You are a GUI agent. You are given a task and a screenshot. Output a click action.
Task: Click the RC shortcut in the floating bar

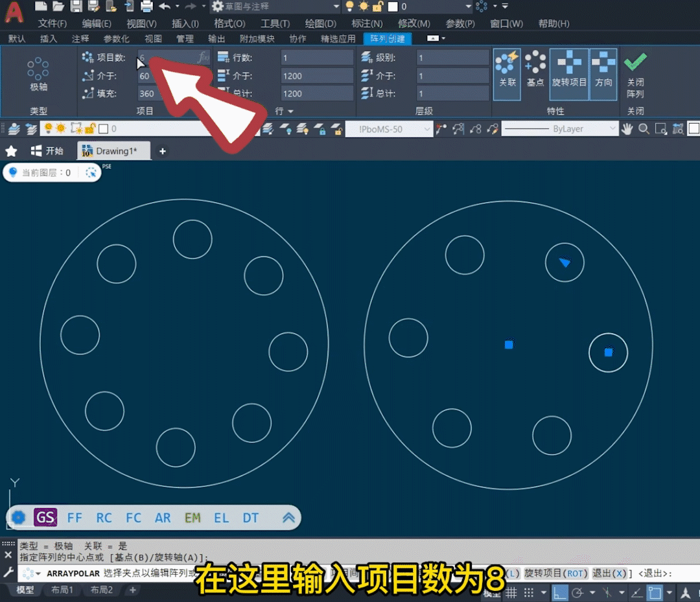pyautogui.click(x=104, y=518)
